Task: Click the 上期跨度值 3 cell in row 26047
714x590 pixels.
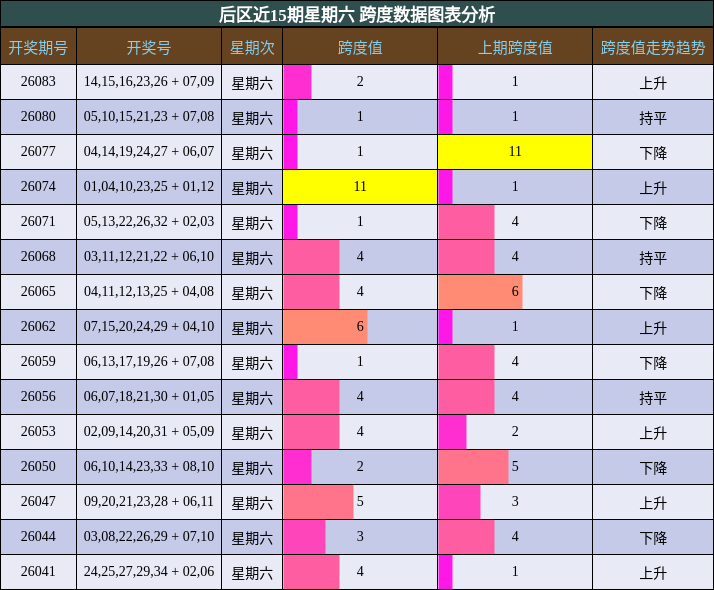Action: (x=515, y=502)
